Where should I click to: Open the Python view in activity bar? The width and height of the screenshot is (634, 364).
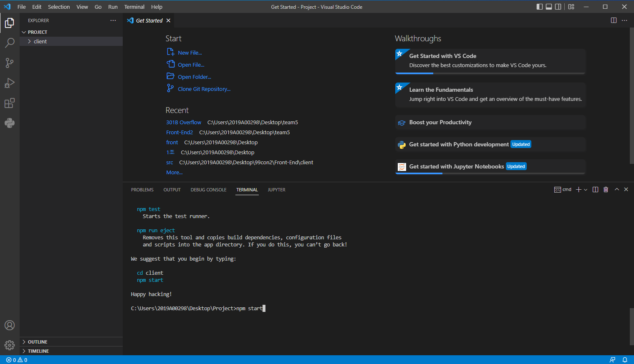click(10, 123)
